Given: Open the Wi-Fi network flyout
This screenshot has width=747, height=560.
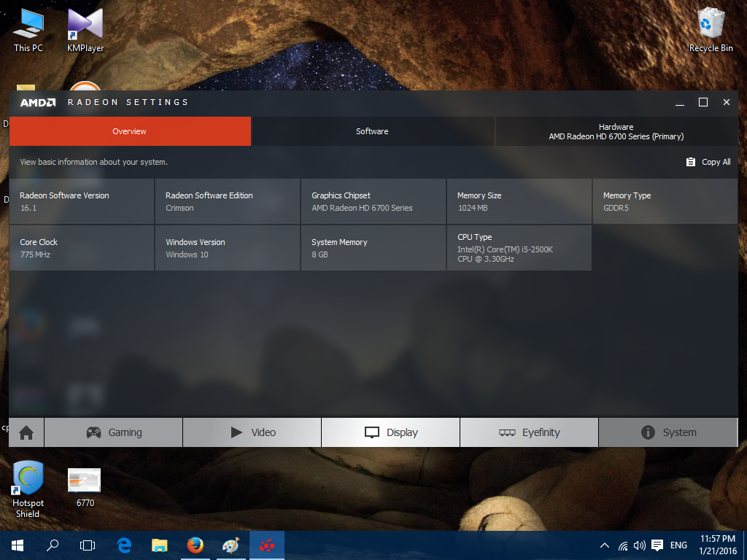Looking at the screenshot, I should pos(623,545).
